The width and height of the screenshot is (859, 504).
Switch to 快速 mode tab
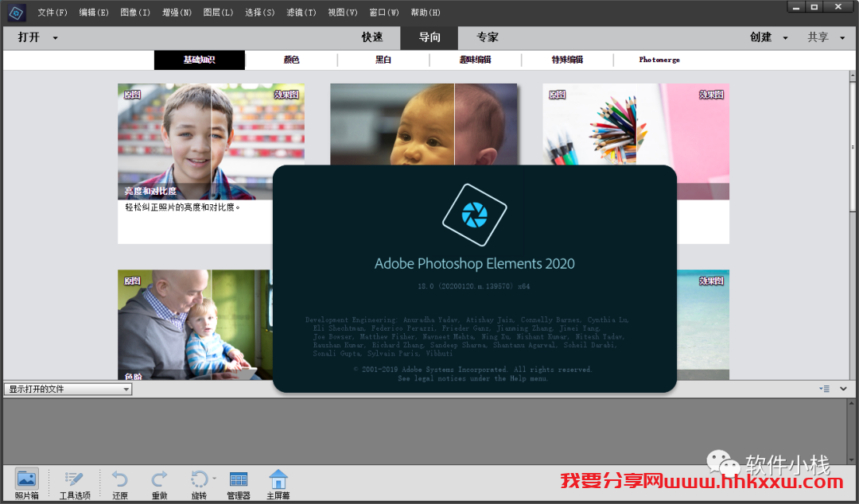pyautogui.click(x=372, y=37)
